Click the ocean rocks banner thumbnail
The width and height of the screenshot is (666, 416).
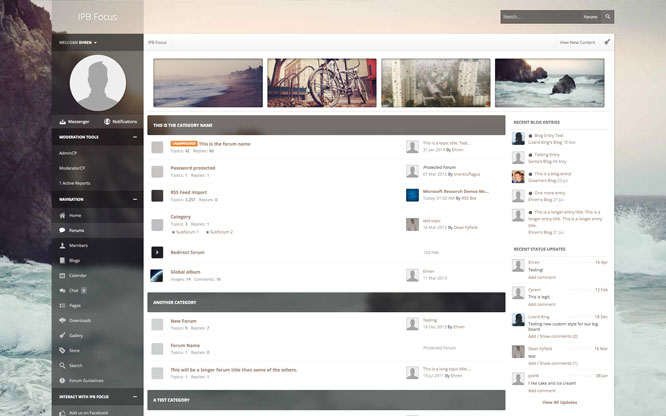(550, 83)
